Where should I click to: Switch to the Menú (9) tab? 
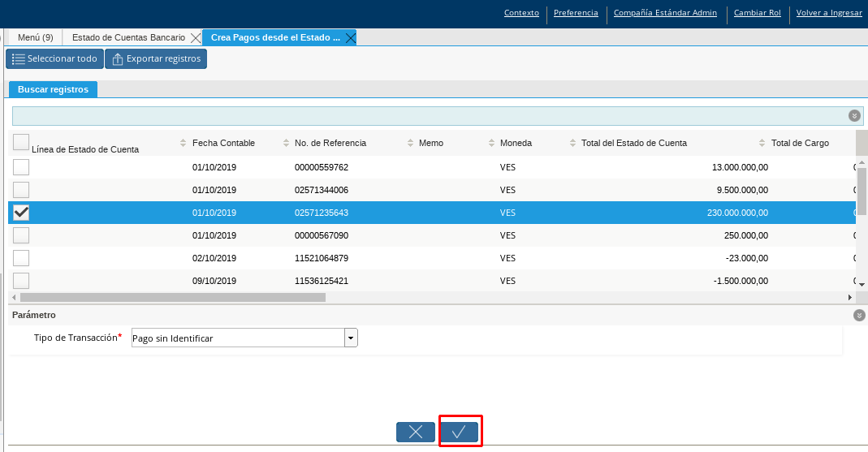36,37
